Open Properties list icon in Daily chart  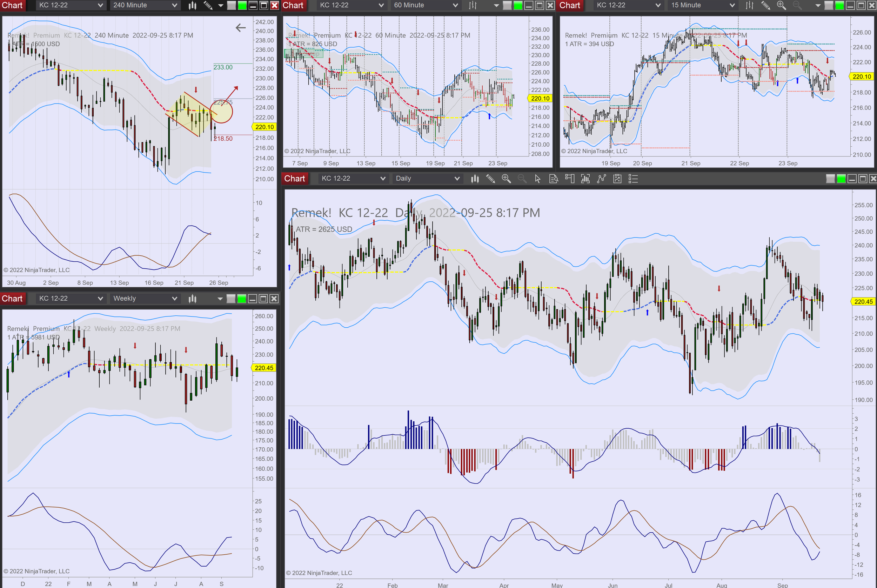point(633,179)
